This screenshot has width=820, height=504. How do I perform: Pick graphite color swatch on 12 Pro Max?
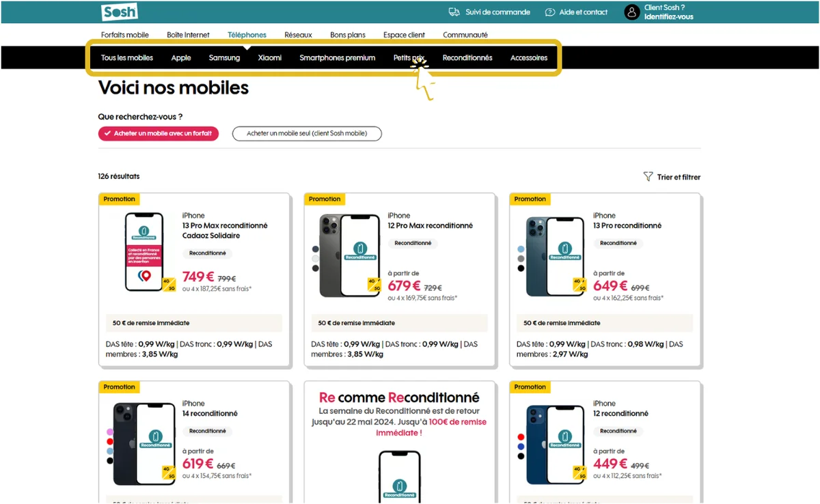[x=315, y=268]
